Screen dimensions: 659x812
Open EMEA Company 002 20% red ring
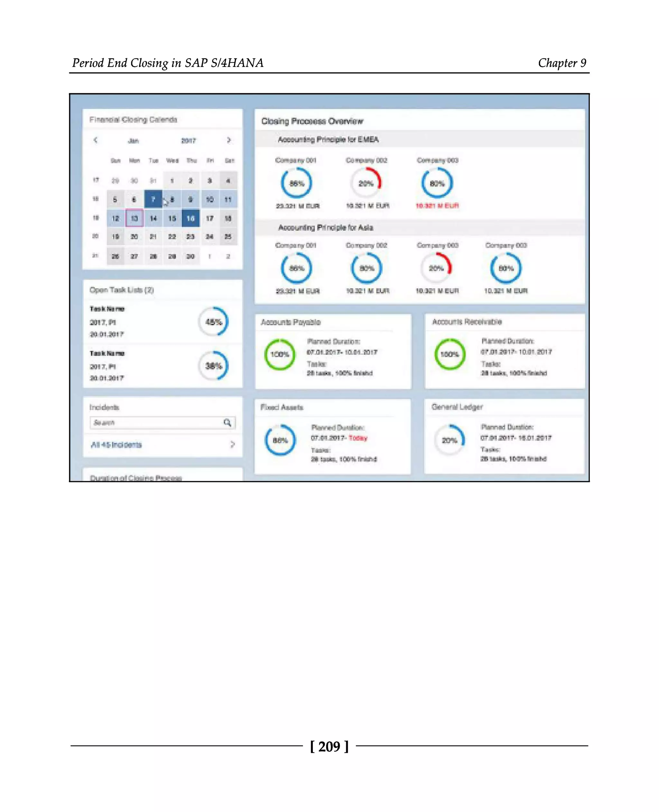pos(366,183)
